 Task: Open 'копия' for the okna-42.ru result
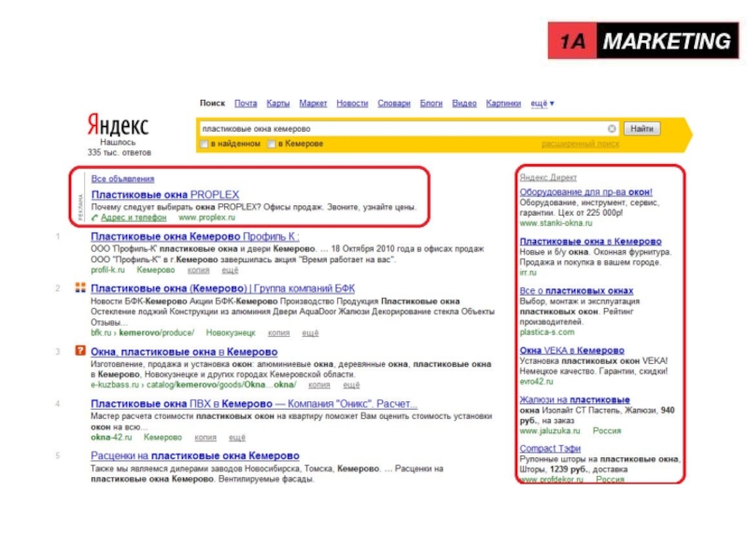[205, 437]
